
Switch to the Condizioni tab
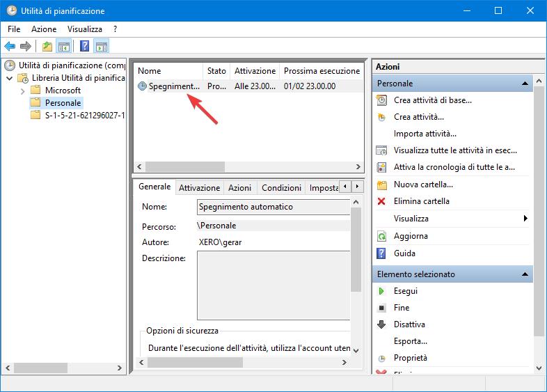coord(281,188)
